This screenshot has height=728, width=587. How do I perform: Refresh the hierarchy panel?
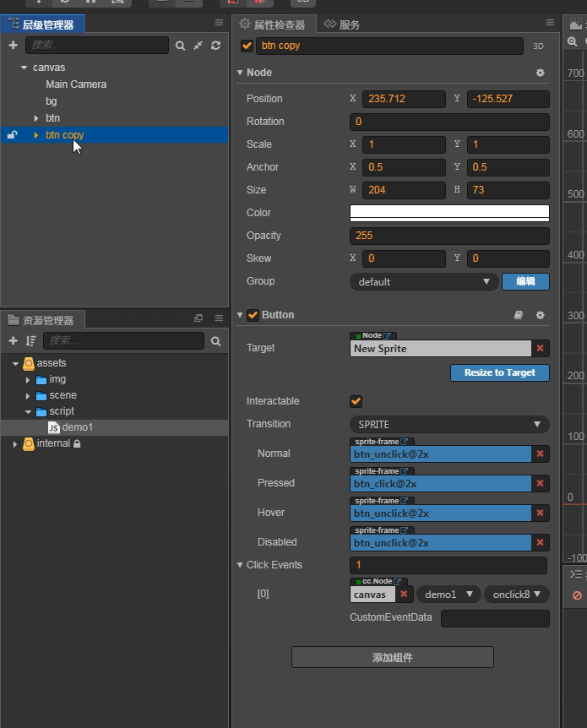tap(215, 46)
